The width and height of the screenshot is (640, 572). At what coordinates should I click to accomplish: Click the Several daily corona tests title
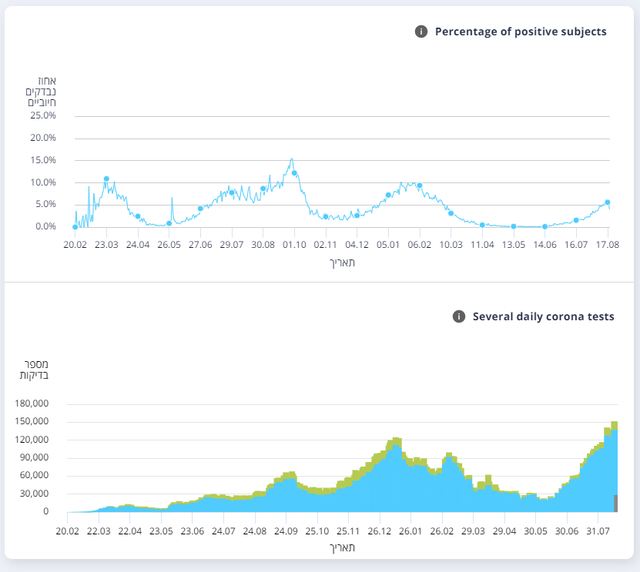543,316
